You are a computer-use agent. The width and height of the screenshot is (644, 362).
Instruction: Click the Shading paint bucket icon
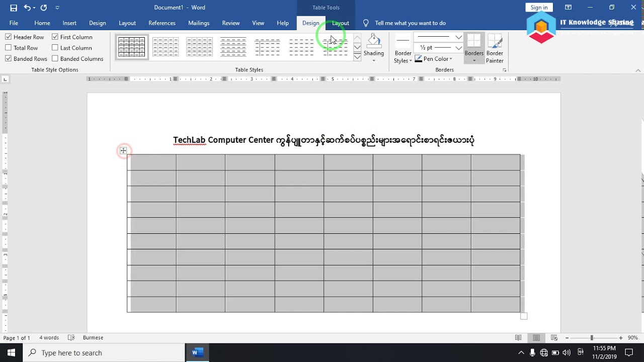click(374, 41)
